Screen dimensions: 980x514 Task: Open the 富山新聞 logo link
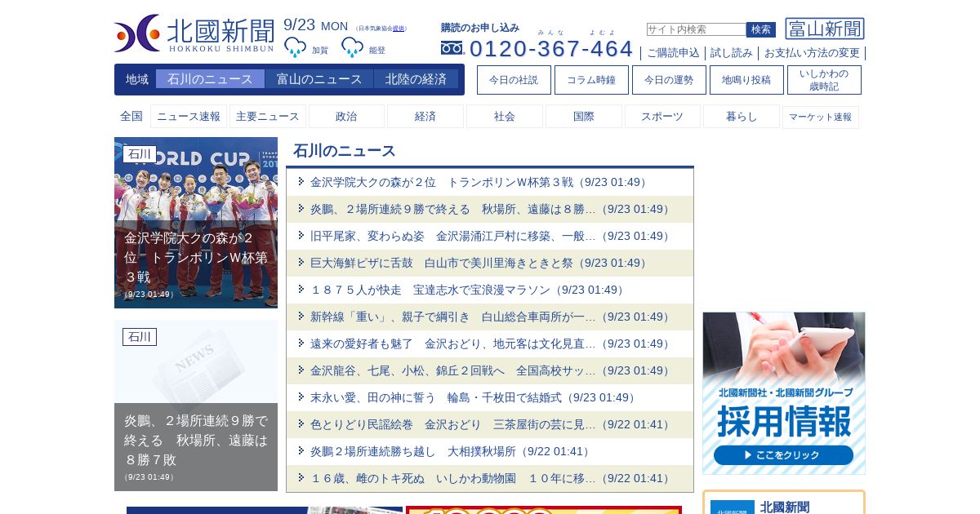(x=825, y=29)
